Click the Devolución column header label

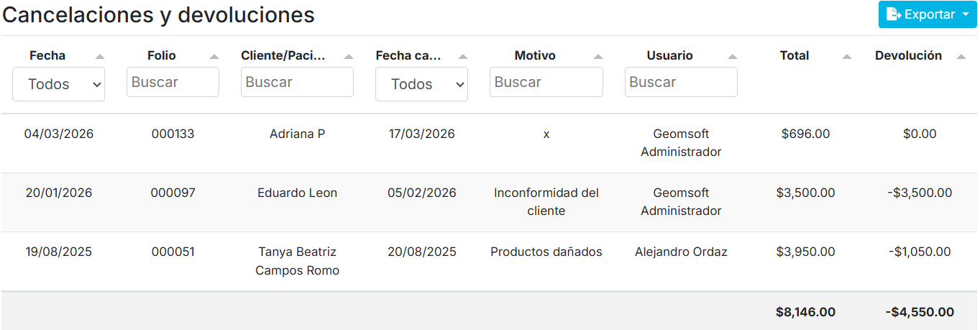(908, 55)
